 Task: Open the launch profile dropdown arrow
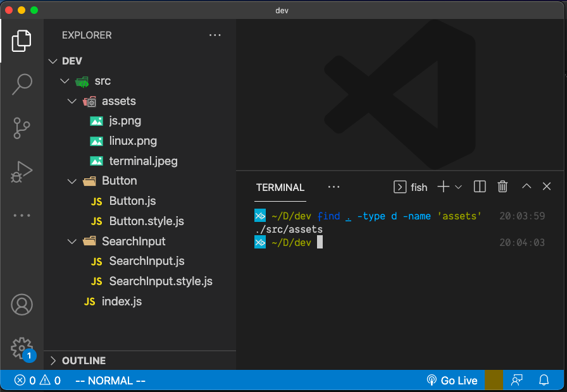(x=458, y=187)
